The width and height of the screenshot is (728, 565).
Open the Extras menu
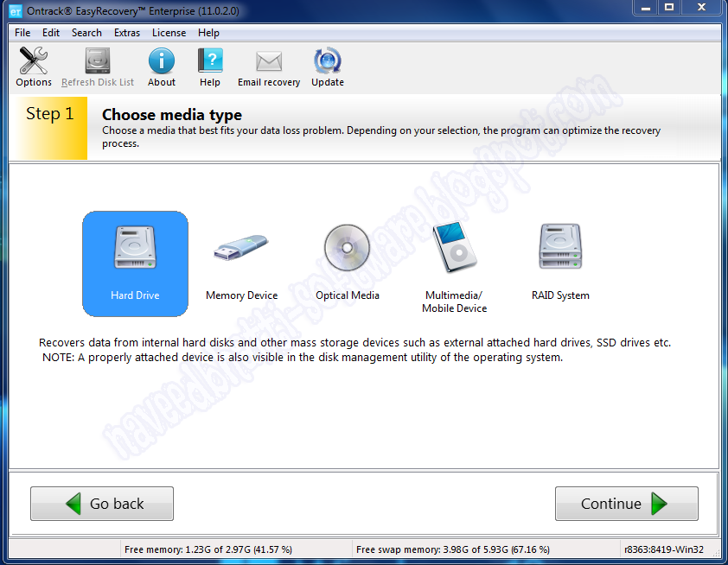point(127,33)
